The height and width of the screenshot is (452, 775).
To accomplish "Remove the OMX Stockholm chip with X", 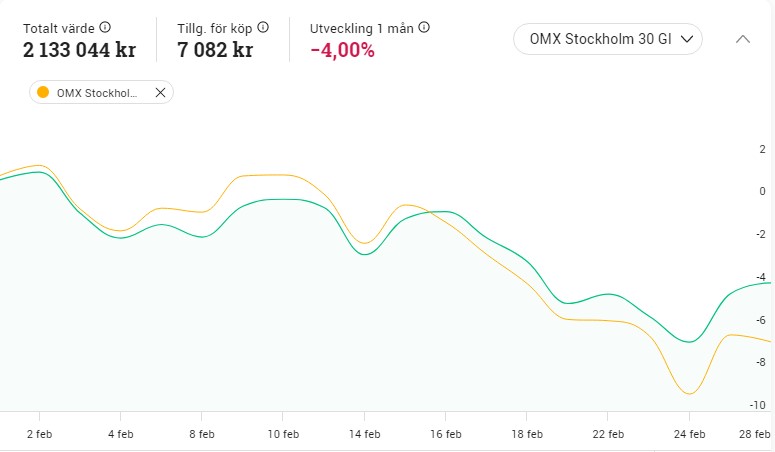I will click(160, 93).
